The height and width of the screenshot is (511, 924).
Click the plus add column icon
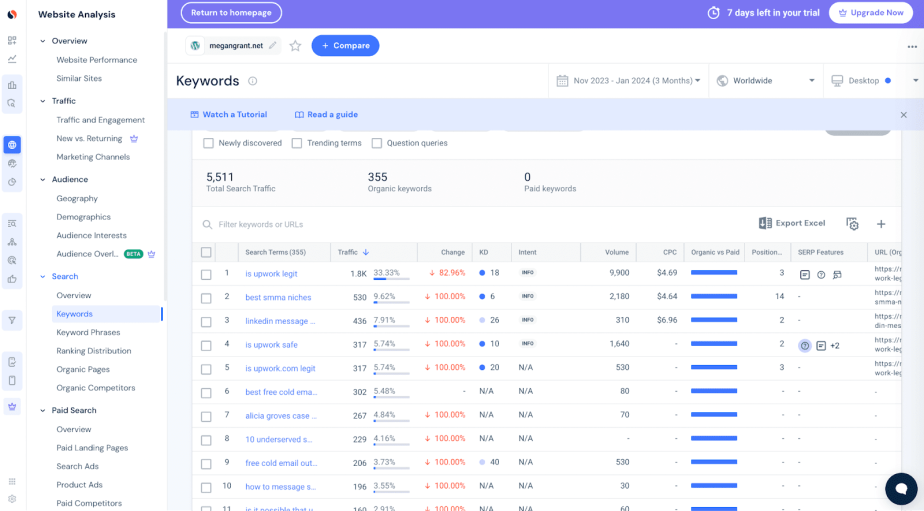881,224
